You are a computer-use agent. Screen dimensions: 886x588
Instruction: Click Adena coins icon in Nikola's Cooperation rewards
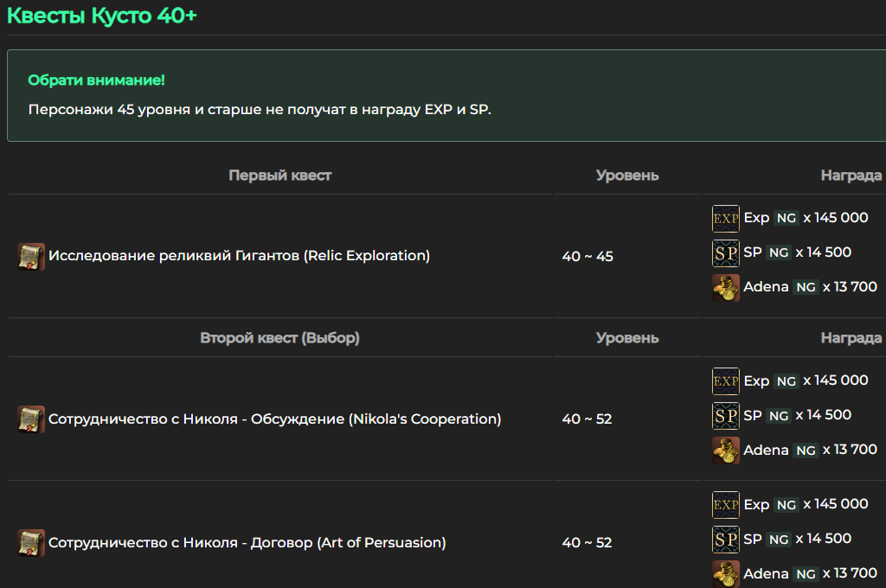click(x=726, y=451)
